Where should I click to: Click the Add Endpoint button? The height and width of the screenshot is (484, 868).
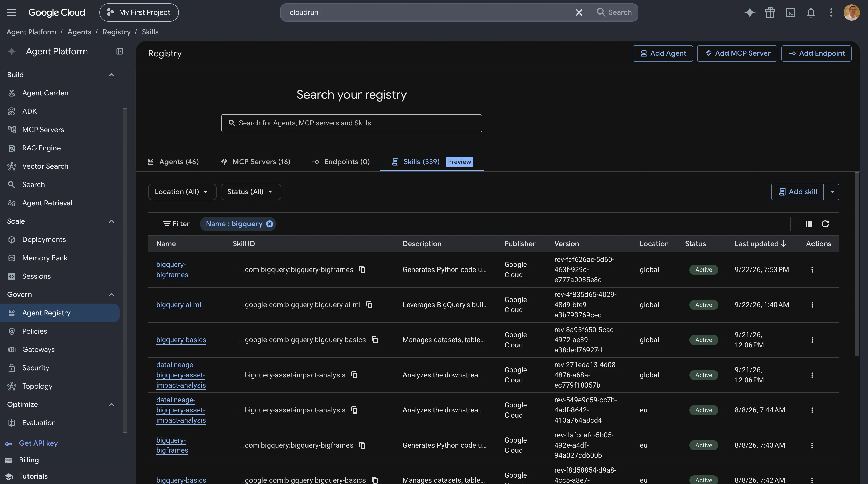[x=816, y=53]
